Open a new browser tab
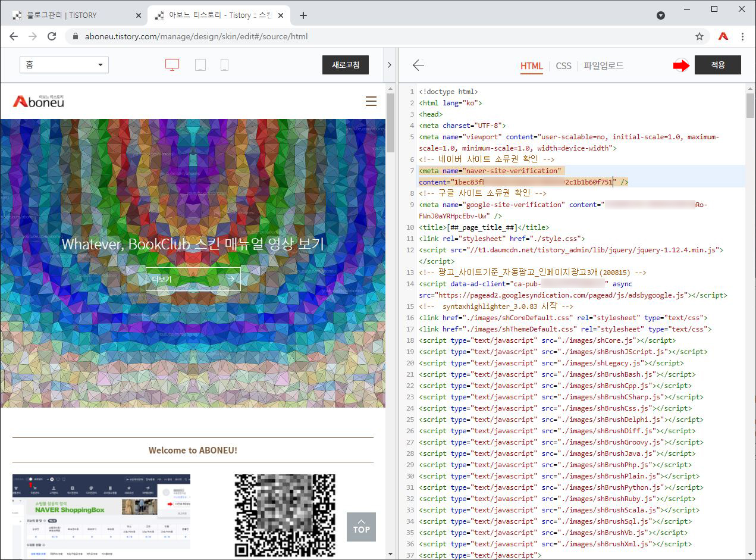This screenshot has width=756, height=560. pos(303,15)
